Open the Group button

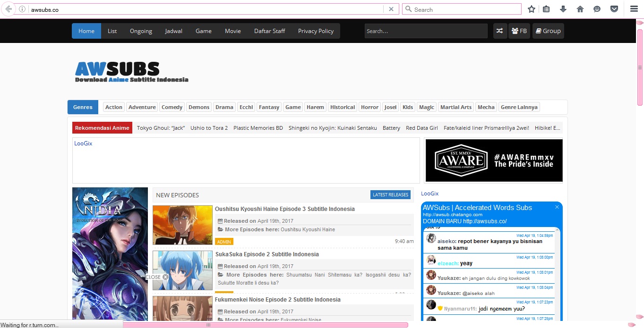click(x=548, y=31)
